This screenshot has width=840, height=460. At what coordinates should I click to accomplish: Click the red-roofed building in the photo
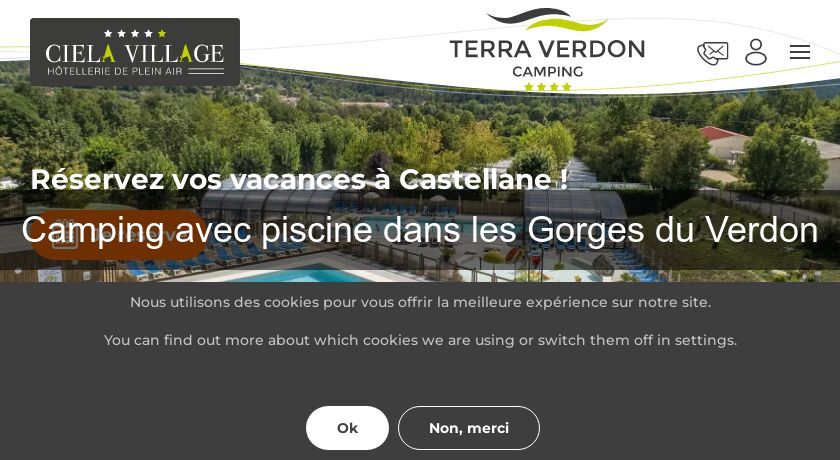(724, 142)
